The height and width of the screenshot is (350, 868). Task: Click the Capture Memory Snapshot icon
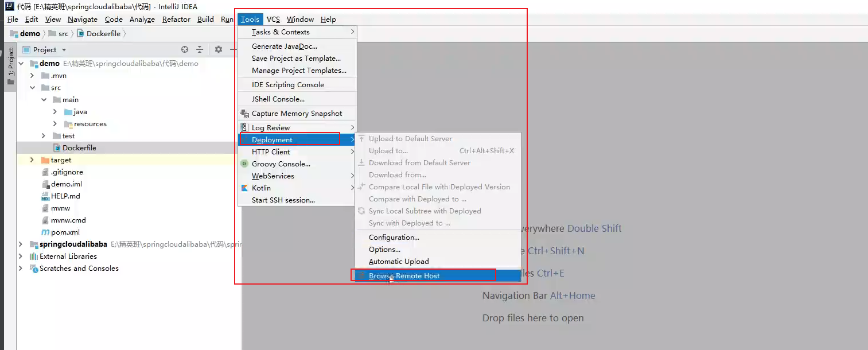pyautogui.click(x=244, y=114)
